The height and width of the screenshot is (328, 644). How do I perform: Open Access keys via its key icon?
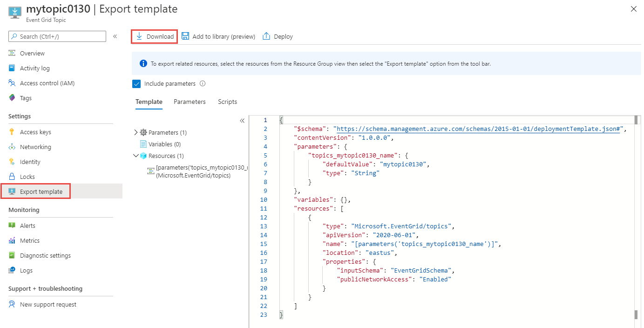pos(12,132)
